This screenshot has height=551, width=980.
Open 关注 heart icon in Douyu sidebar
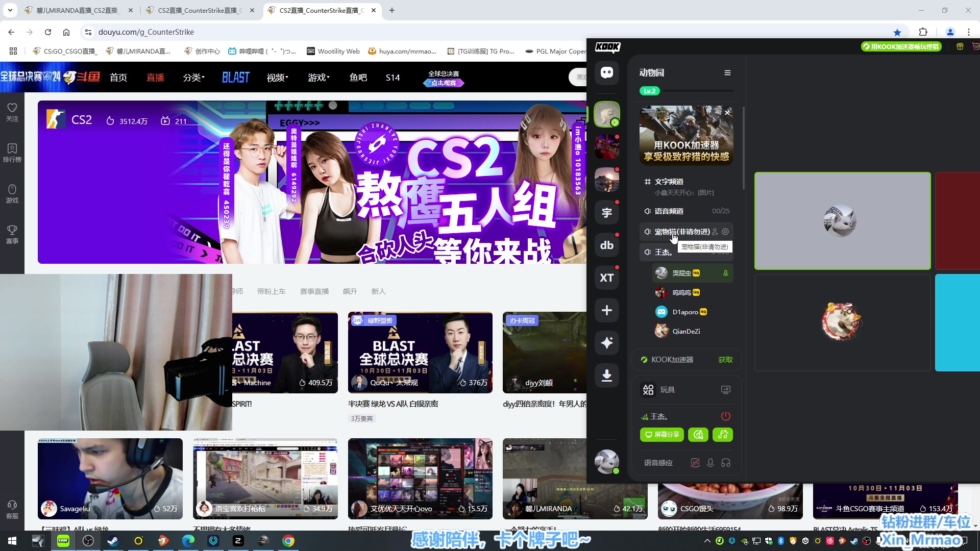click(12, 112)
